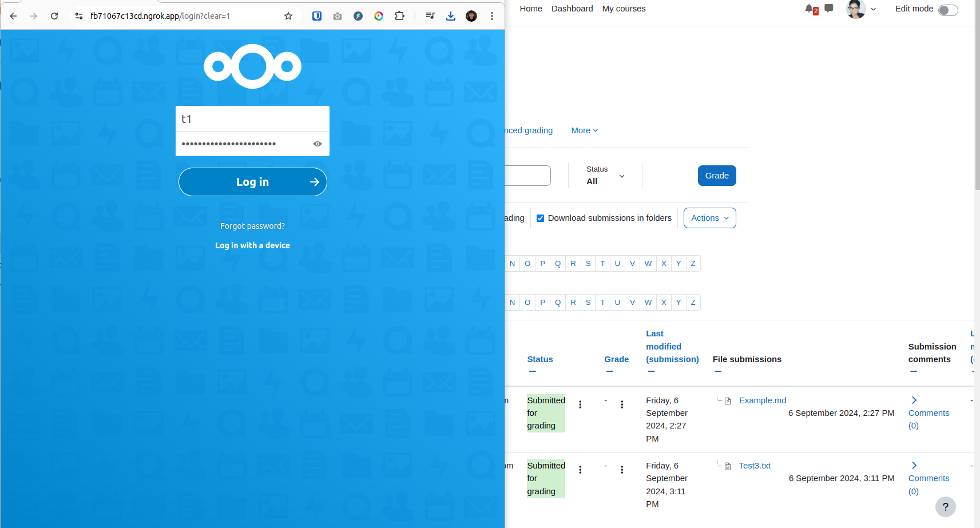The height and width of the screenshot is (528, 980).
Task: Open Moodle messaging chat icon
Action: point(829,8)
